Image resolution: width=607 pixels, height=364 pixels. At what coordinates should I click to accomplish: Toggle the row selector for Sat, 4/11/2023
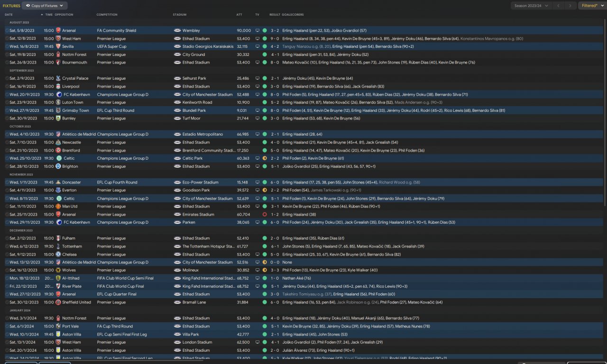7,190
